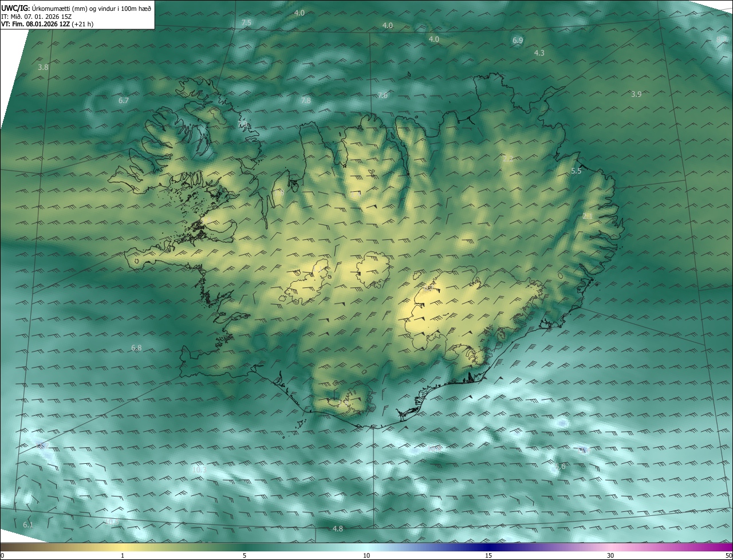Click the 10.3 value label on the map
This screenshot has width=733, height=560.
click(x=199, y=470)
